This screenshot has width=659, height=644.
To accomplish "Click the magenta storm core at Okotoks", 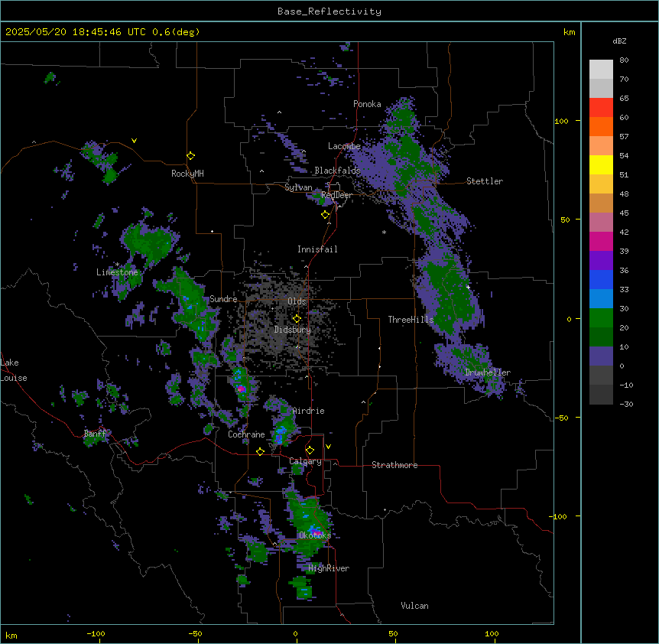I will coord(317,533).
